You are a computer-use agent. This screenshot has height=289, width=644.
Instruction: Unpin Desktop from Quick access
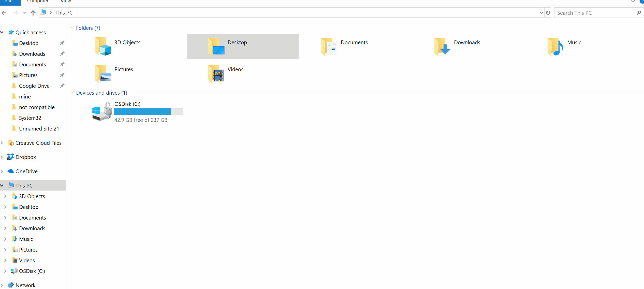[62, 43]
